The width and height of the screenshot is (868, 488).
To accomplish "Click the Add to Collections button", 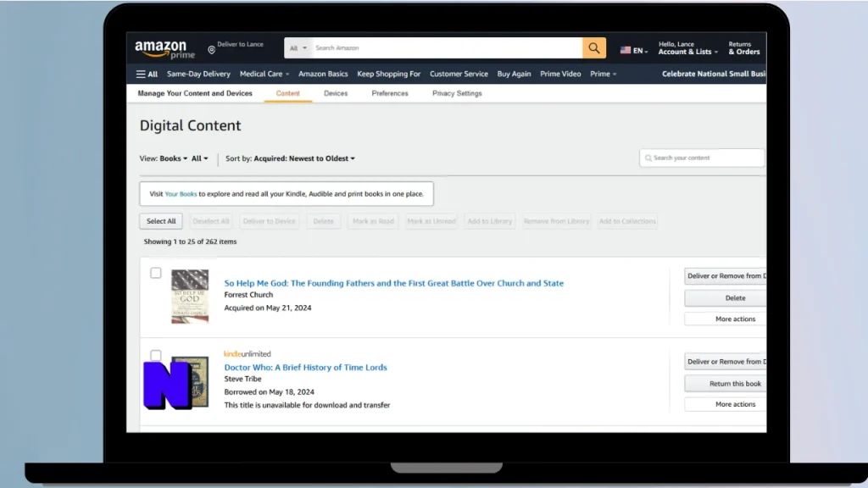I will (627, 221).
